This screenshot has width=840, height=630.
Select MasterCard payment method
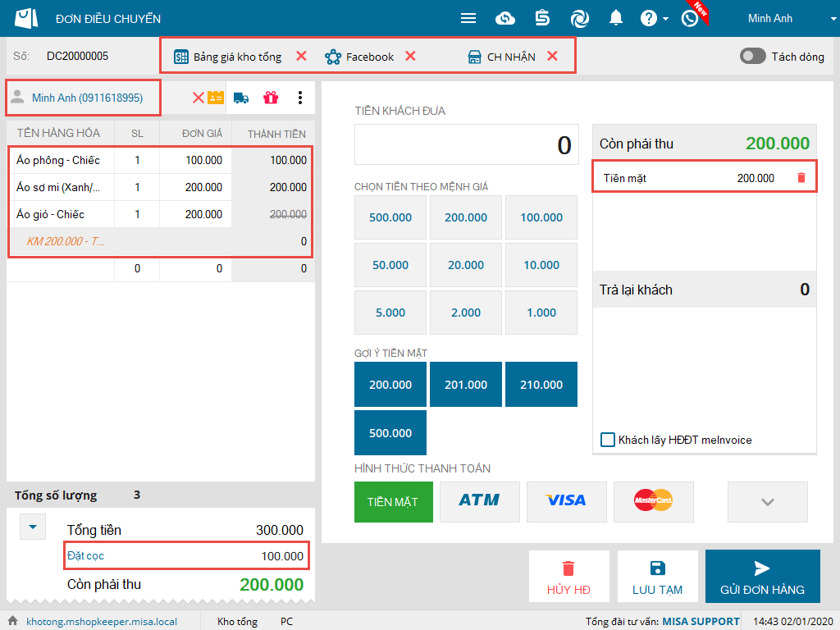pyautogui.click(x=653, y=502)
